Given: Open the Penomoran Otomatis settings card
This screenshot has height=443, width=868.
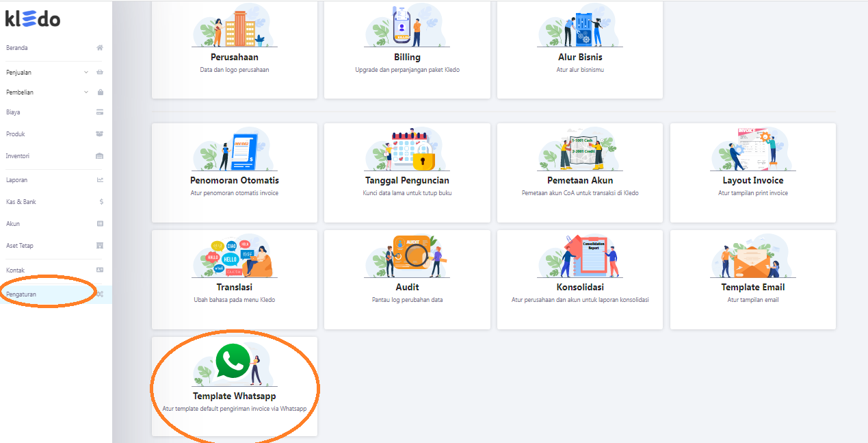Looking at the screenshot, I should point(234,173).
